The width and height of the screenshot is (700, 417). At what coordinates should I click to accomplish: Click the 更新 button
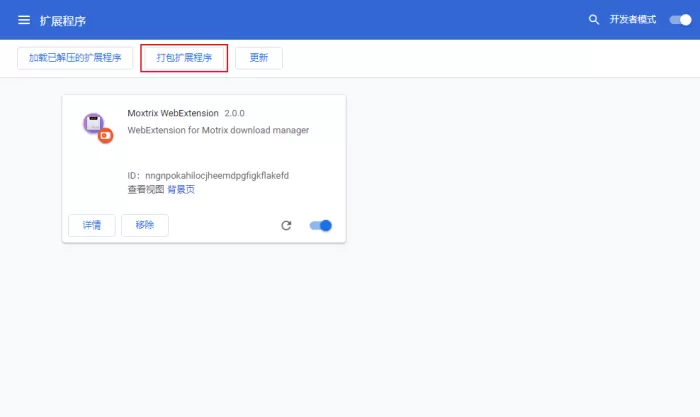click(258, 58)
